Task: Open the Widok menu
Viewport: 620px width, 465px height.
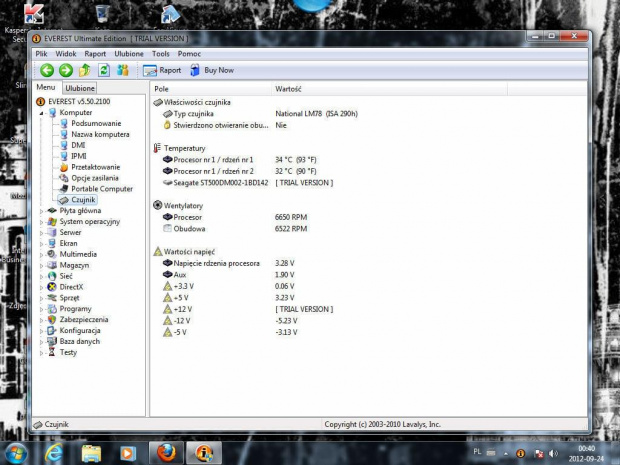Action: click(x=66, y=54)
